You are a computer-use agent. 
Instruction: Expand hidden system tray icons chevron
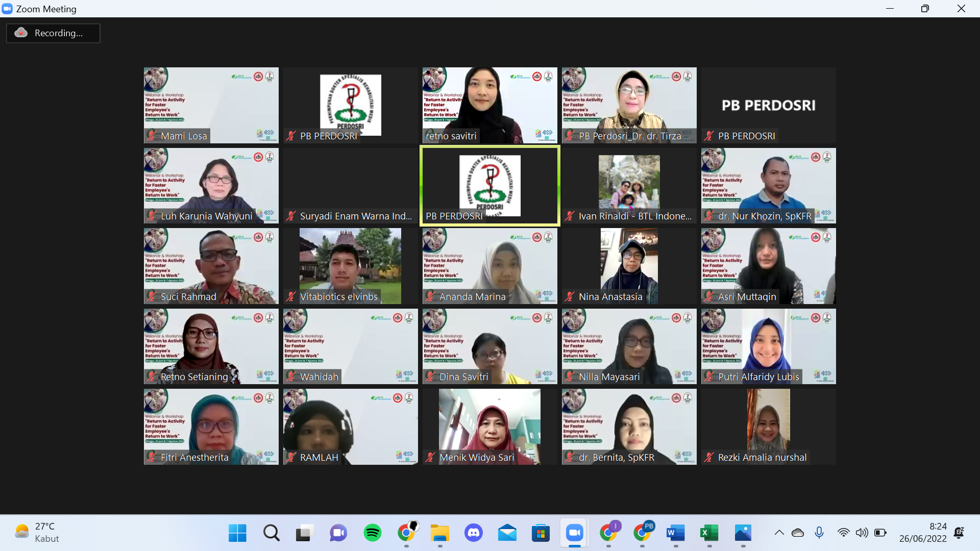779,533
